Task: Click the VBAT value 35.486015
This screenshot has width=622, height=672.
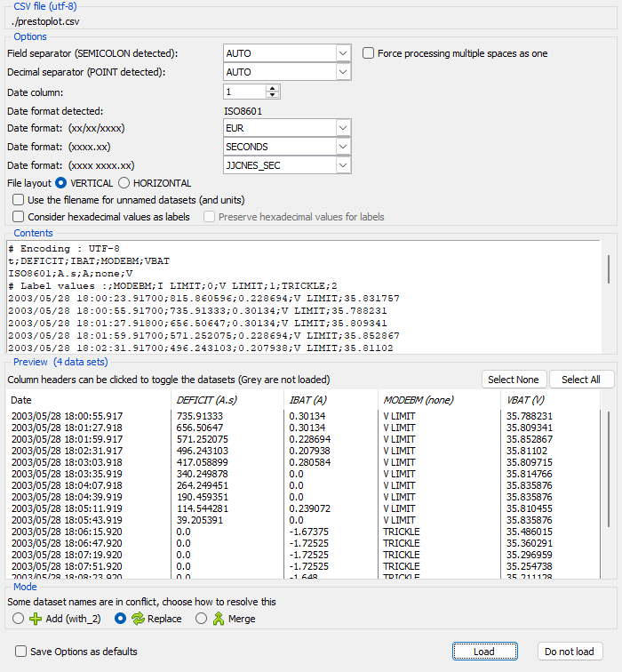Action: click(x=529, y=532)
